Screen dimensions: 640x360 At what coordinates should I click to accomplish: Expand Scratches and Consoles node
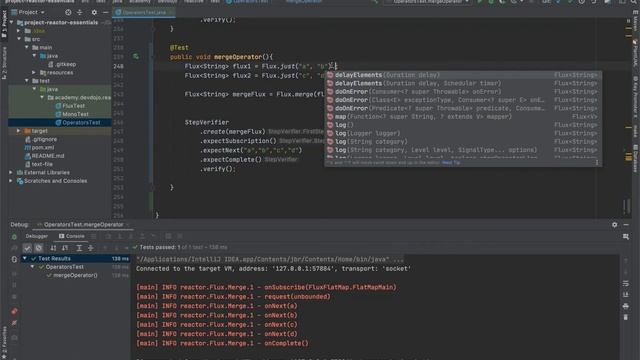[x=11, y=181]
